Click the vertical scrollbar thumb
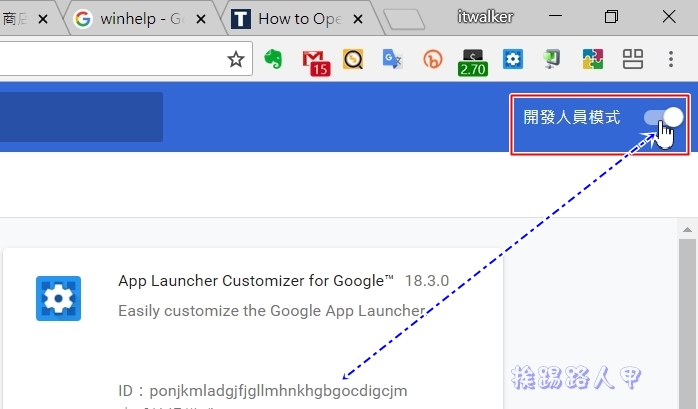Image resolution: width=698 pixels, height=409 pixels. coord(687,324)
